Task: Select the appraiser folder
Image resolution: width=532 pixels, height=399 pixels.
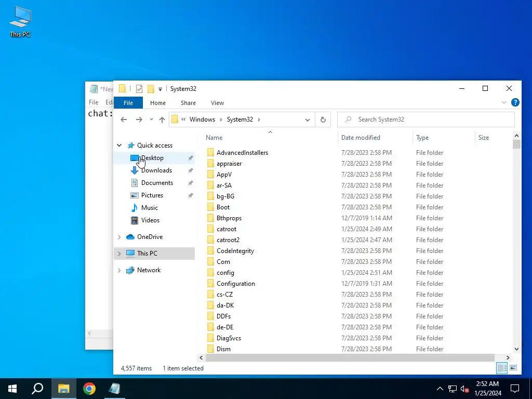Action: [229, 164]
